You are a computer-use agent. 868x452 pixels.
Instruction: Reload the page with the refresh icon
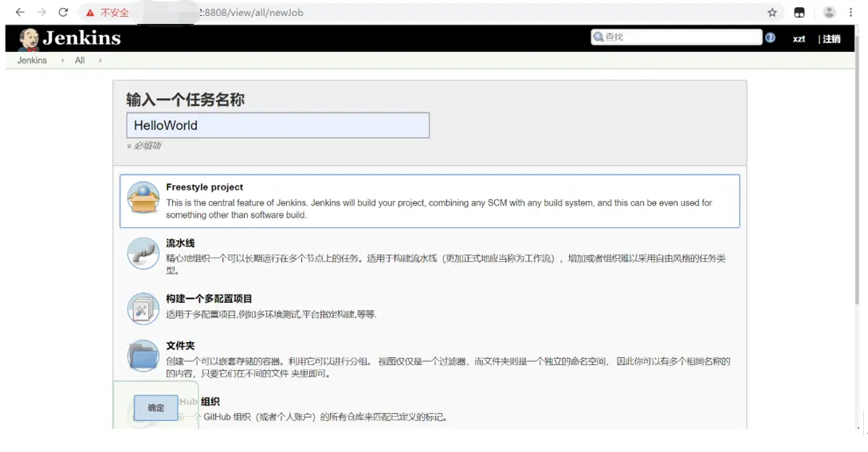63,12
